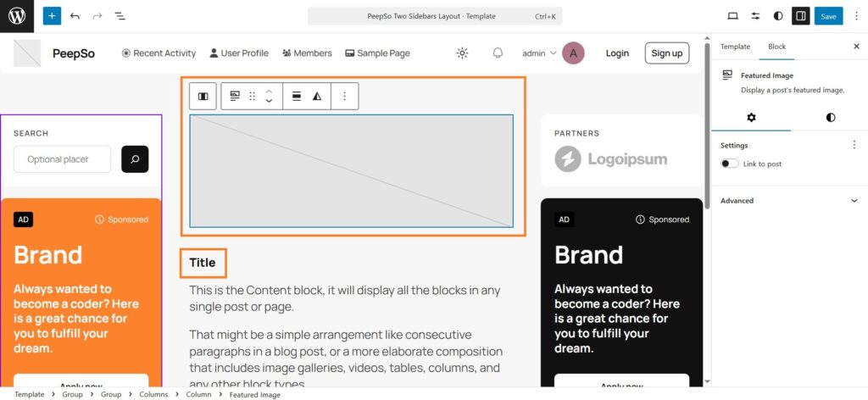The image size is (868, 400).
Task: Click the Save button
Action: pos(828,16)
